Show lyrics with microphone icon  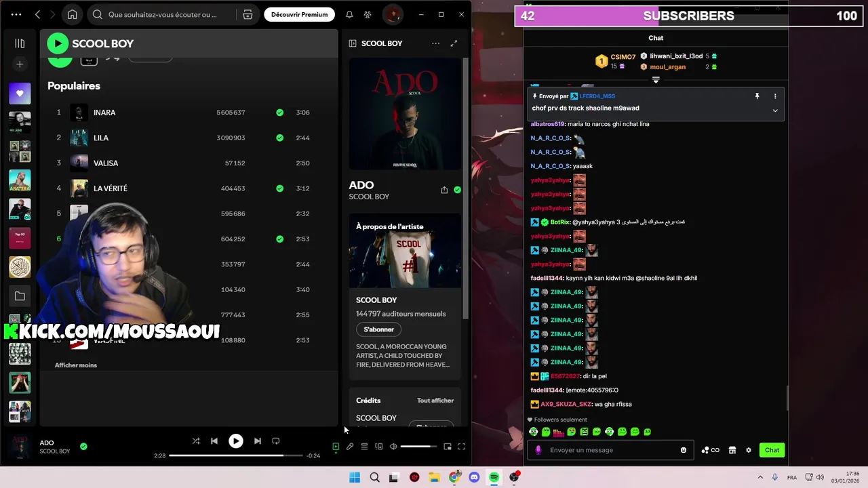350,447
